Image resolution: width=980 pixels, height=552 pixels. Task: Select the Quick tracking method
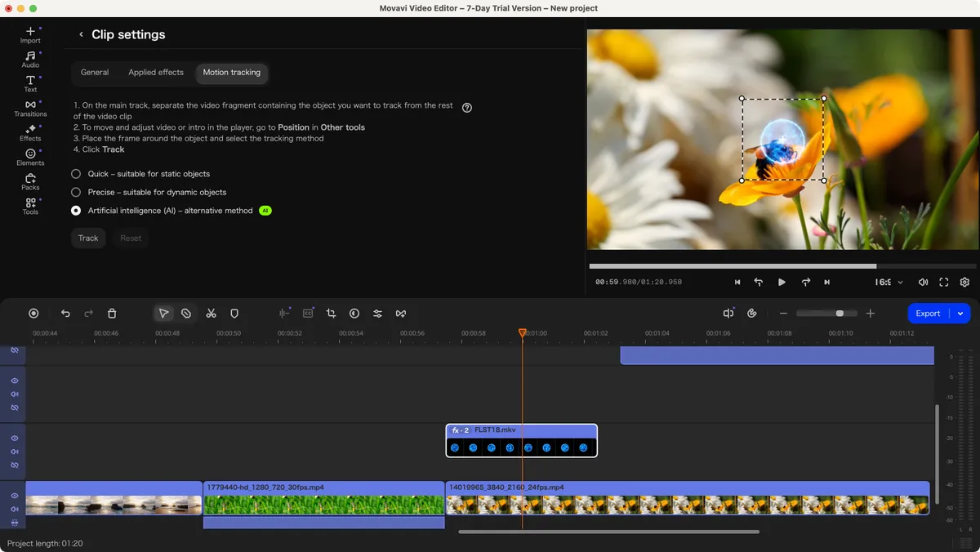point(75,173)
